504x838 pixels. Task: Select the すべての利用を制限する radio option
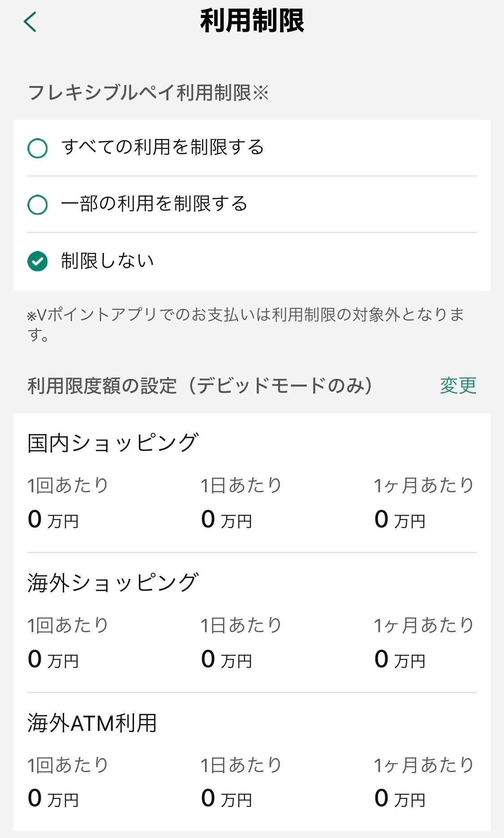38,148
